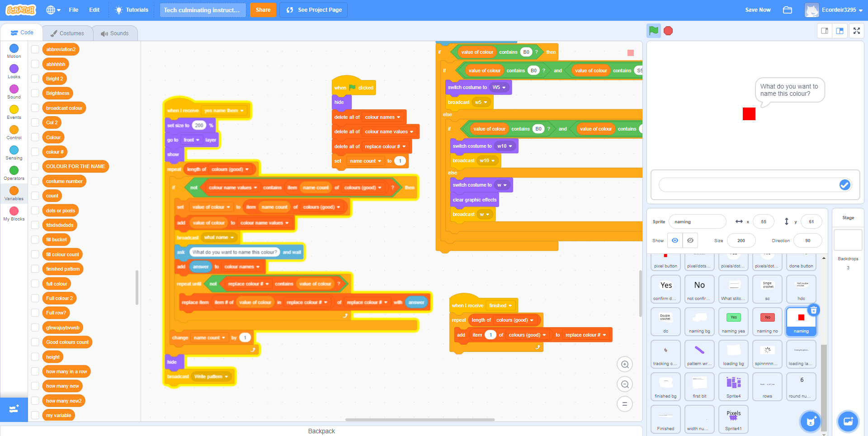Jump to the Motion block category
Viewport: 868px width, 436px height.
tap(14, 51)
